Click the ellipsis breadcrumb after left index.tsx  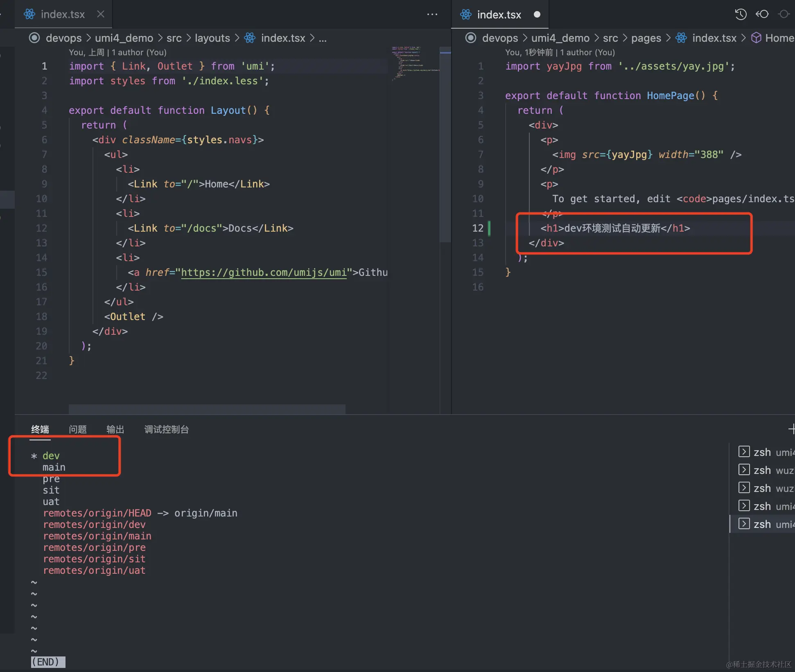click(x=323, y=38)
